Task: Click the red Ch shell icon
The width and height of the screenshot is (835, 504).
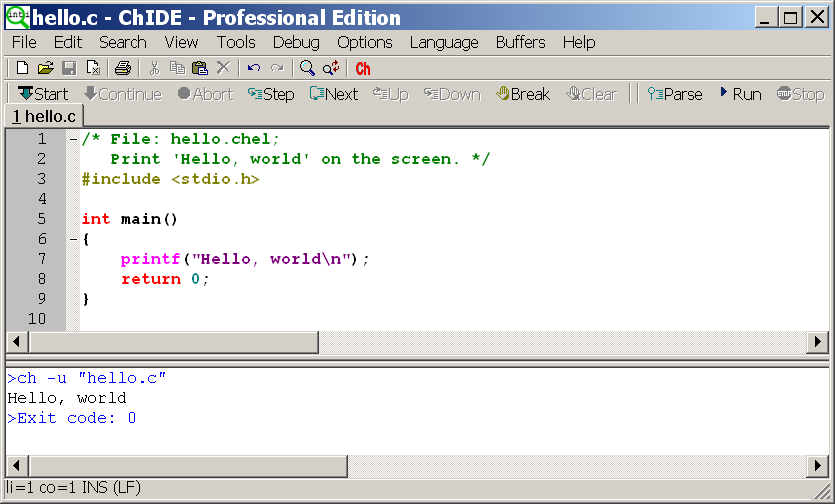Action: tap(363, 69)
